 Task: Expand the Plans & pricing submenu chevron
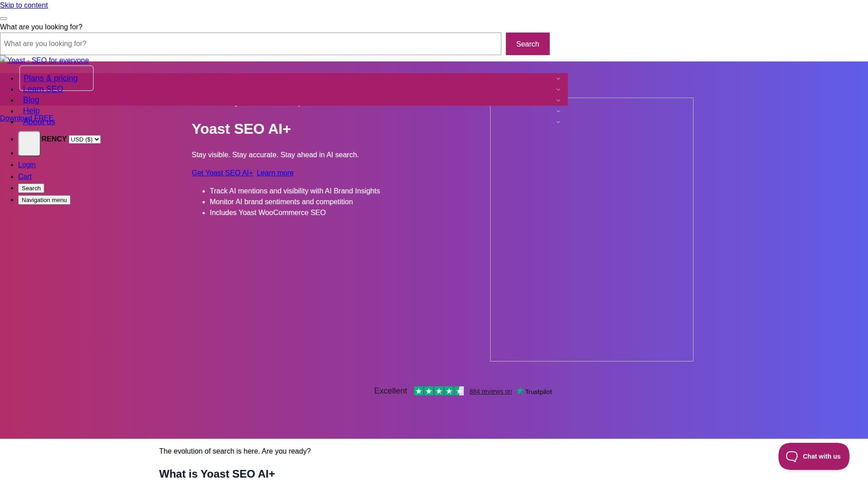click(558, 79)
